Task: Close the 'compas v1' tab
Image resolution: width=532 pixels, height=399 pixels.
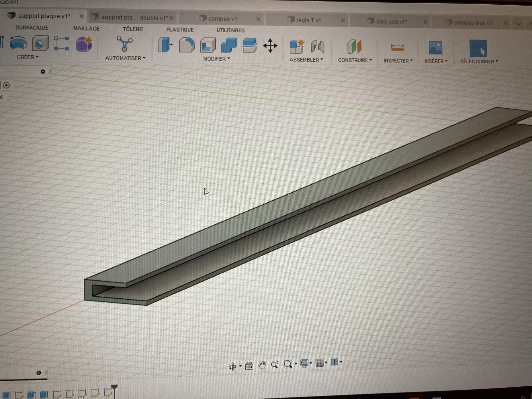Action: tap(258, 19)
